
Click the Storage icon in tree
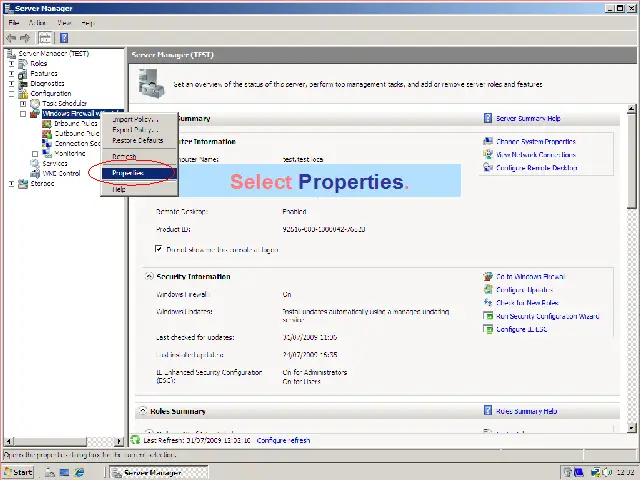pyautogui.click(x=23, y=184)
